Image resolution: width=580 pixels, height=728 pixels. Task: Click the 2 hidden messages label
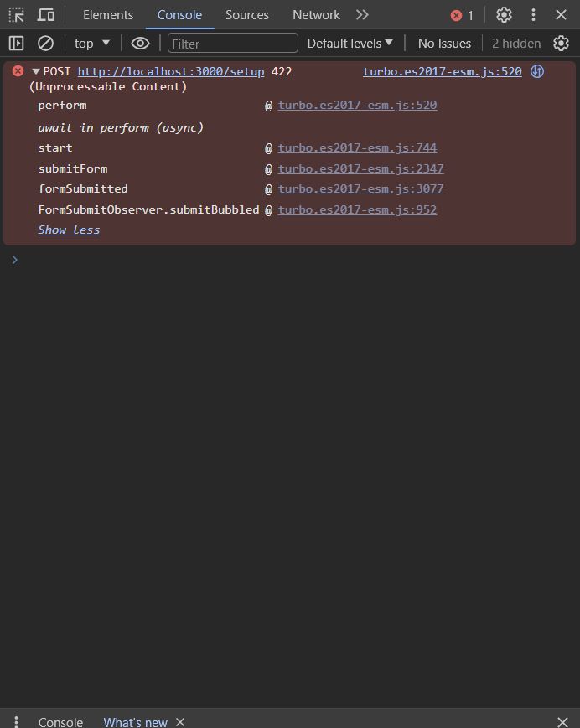coord(516,44)
